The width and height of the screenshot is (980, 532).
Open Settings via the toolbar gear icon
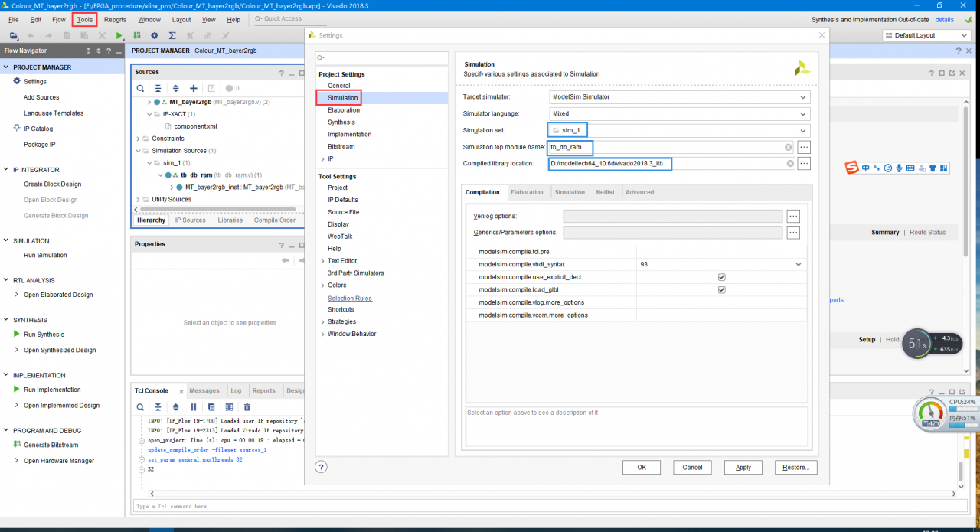point(155,35)
